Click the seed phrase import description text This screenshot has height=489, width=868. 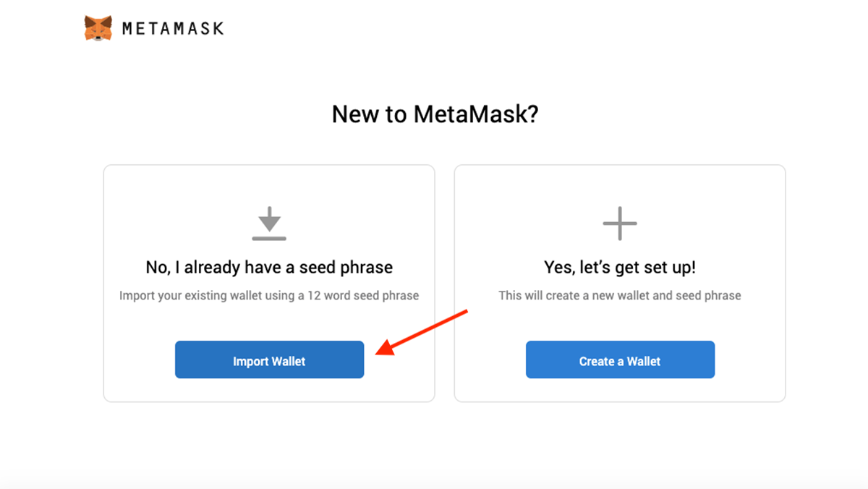269,295
